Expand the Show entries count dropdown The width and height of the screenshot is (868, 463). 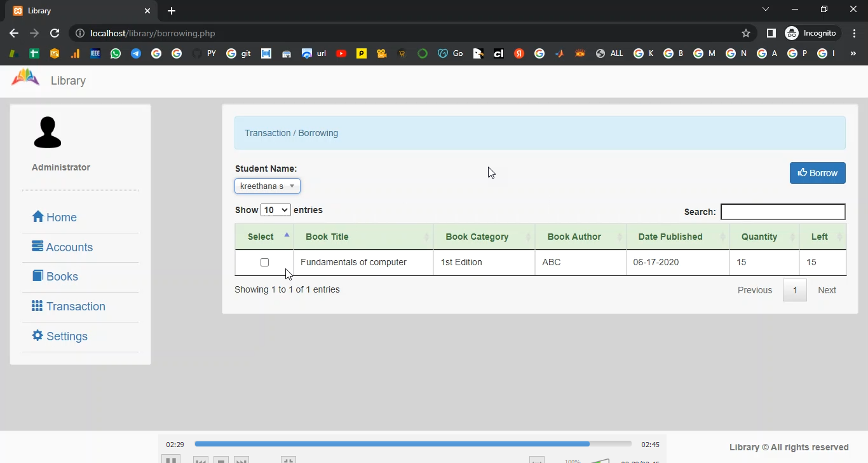click(x=275, y=210)
